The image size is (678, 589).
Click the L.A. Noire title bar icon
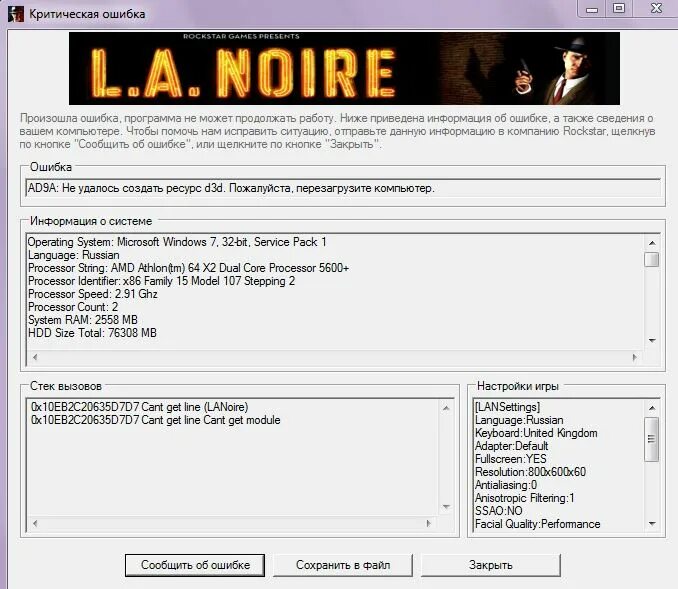[16, 13]
